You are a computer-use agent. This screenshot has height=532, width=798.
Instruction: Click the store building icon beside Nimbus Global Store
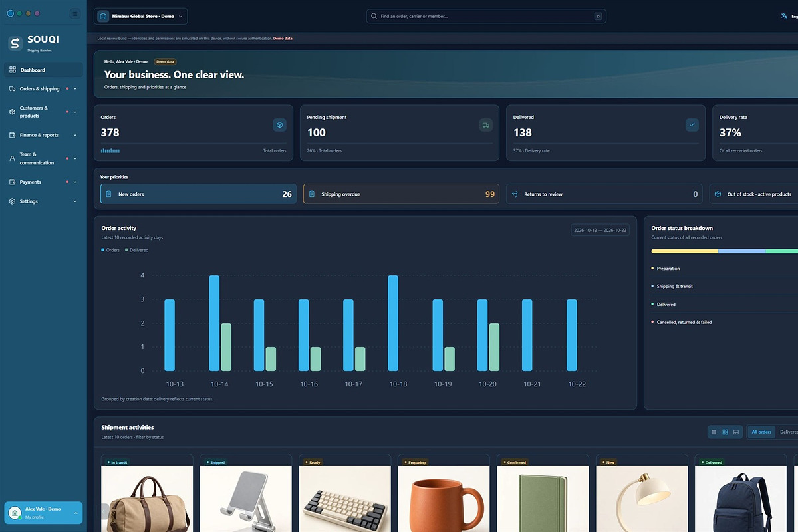[103, 16]
